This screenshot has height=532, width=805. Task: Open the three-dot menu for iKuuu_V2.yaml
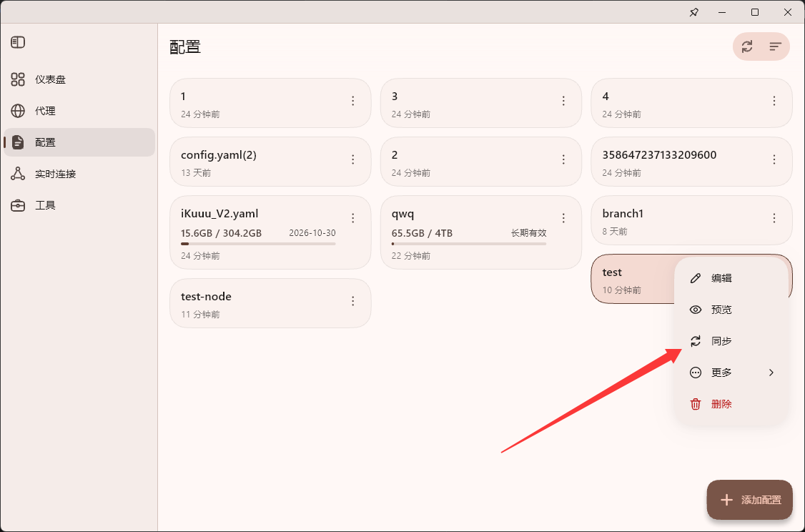[352, 218]
